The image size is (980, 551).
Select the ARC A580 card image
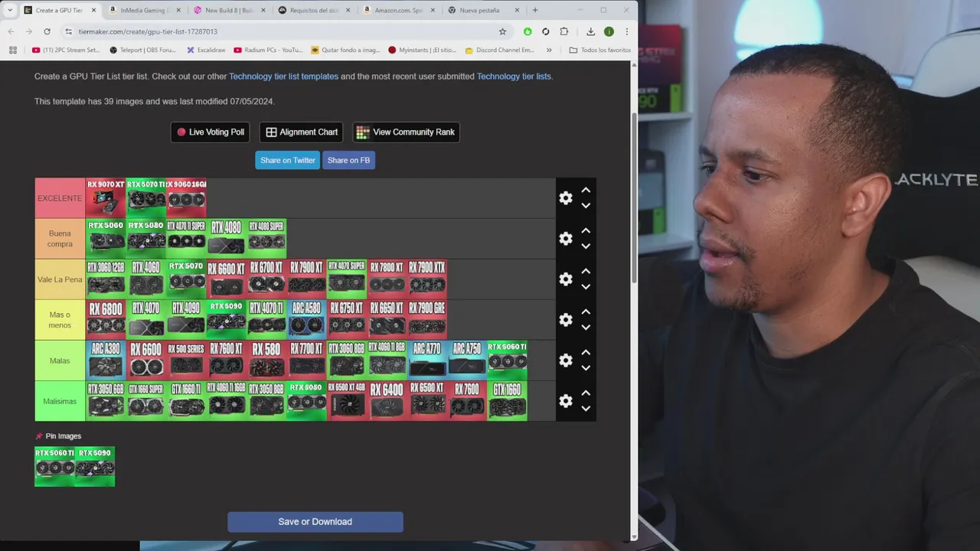coord(306,320)
